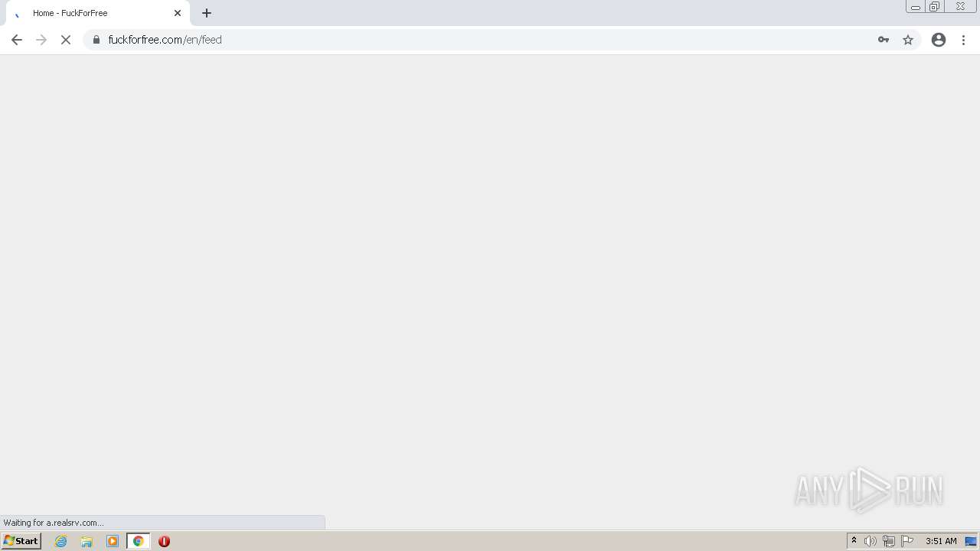
Task: Stop loading the current page
Action: coord(66,40)
